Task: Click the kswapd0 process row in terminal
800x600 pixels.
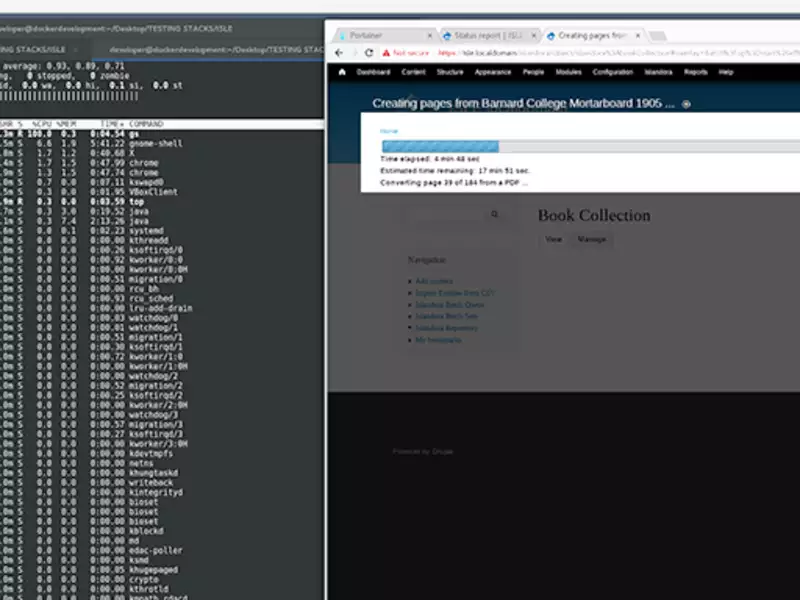Action: [x=162, y=182]
